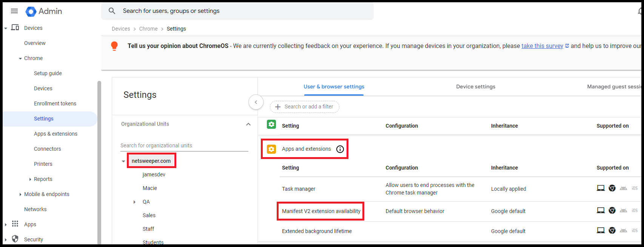Open Apps & extensions sidebar item
The width and height of the screenshot is (644, 247).
point(55,134)
